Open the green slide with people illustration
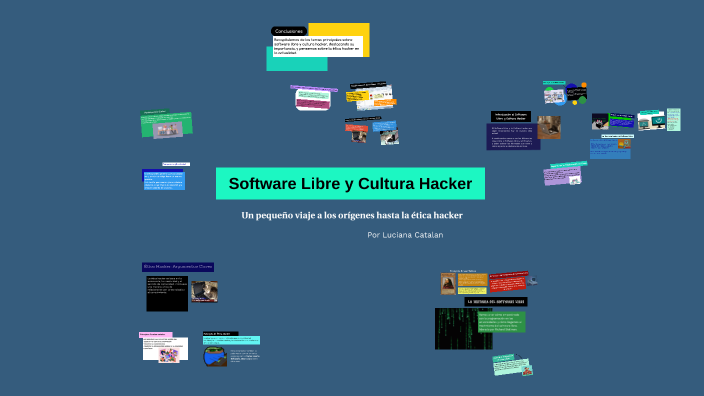This screenshot has width=704, height=396. [167, 124]
